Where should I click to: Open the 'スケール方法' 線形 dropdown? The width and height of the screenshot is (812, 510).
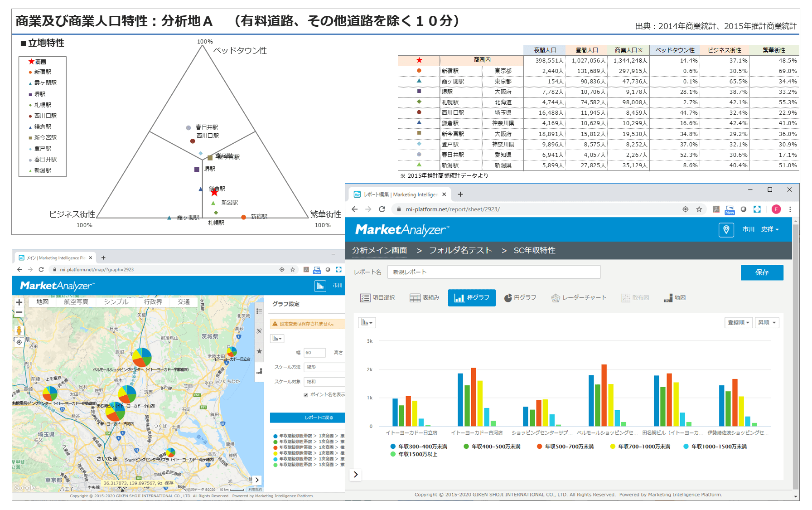[324, 367]
